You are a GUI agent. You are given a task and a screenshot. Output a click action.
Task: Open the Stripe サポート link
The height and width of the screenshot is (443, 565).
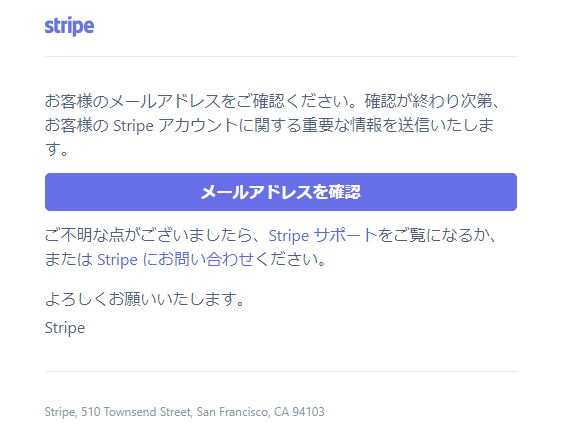pyautogui.click(x=323, y=235)
